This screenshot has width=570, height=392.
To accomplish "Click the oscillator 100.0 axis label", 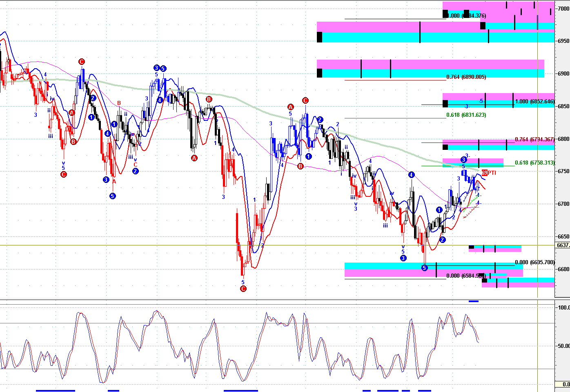I will (x=564, y=307).
